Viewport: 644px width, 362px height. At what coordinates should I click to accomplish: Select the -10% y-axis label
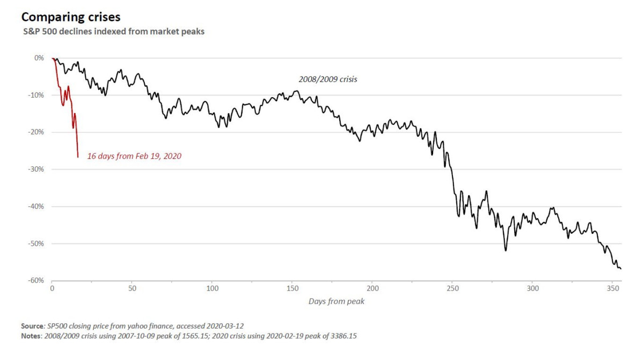click(x=36, y=95)
